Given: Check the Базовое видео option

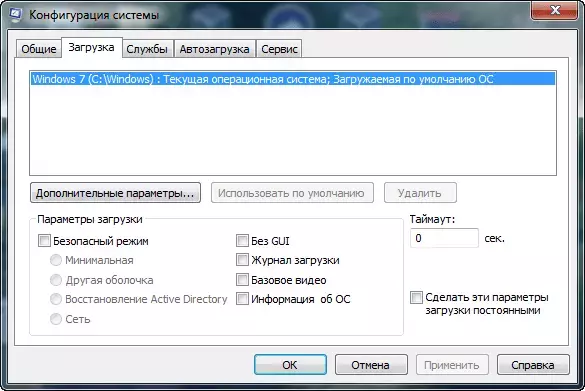Looking at the screenshot, I should (242, 279).
